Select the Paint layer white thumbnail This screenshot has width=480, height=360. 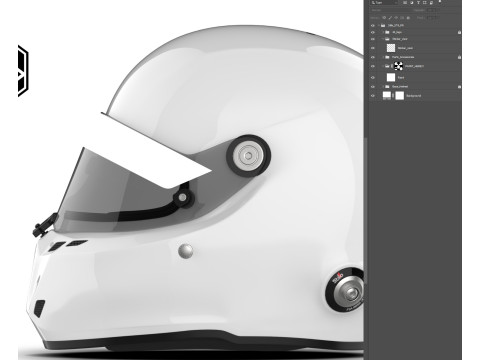(x=391, y=78)
